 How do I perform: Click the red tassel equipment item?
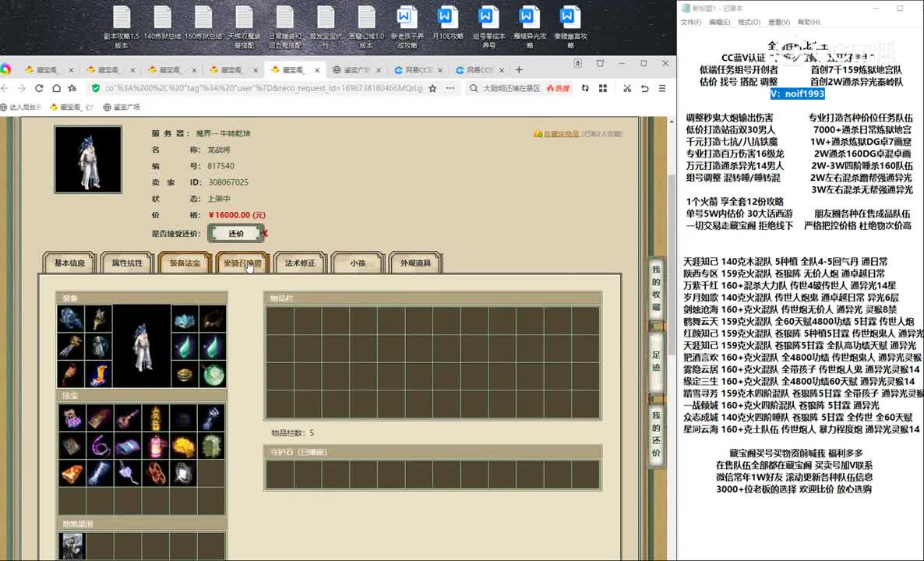pos(71,374)
